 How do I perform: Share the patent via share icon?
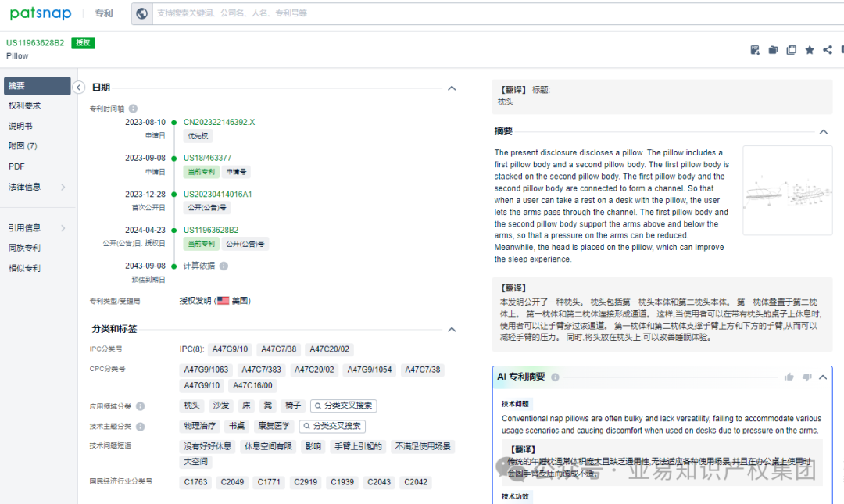coord(827,49)
